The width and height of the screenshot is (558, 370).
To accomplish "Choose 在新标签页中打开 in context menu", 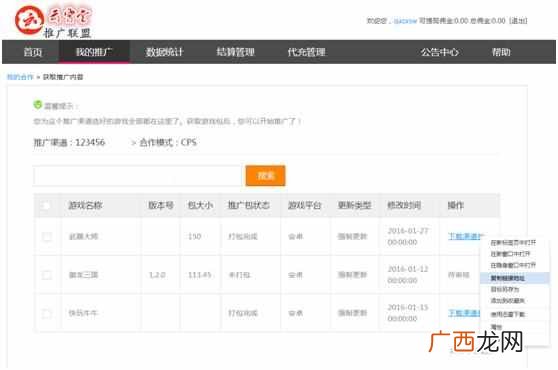I will click(513, 243).
